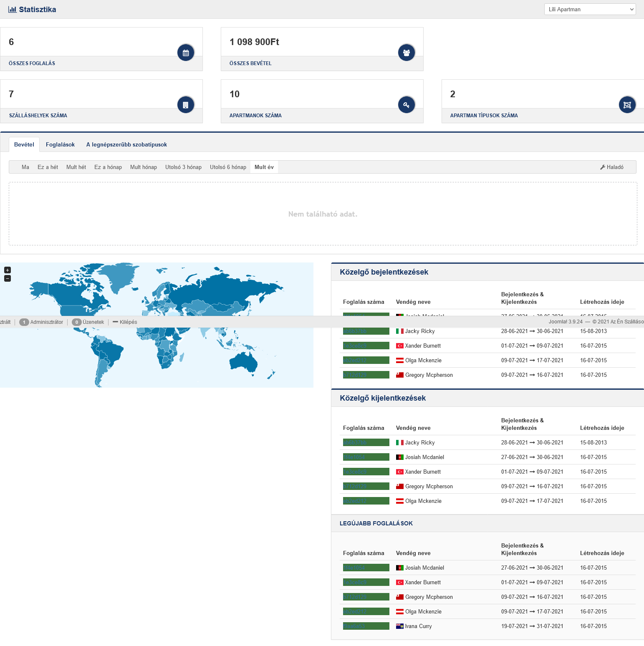Choose the Ez a hét range
This screenshot has height=646, width=644.
coord(48,167)
